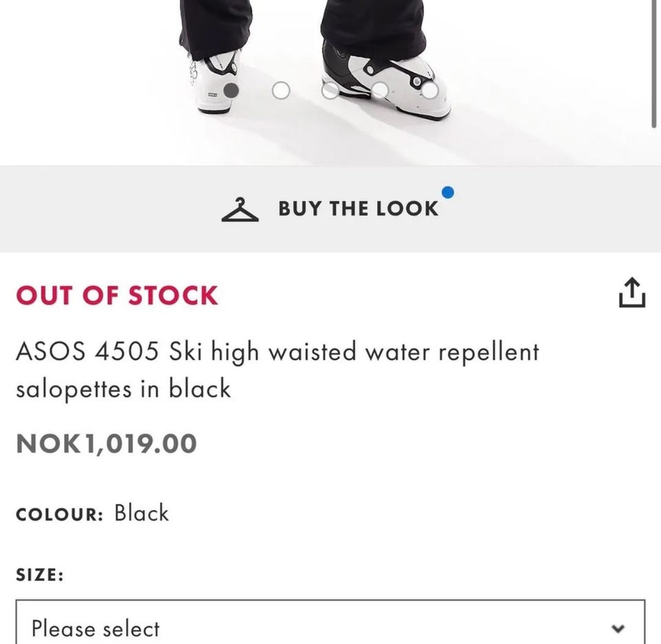The width and height of the screenshot is (661, 644).
Task: Go to the second image carousel dot
Action: point(281,90)
